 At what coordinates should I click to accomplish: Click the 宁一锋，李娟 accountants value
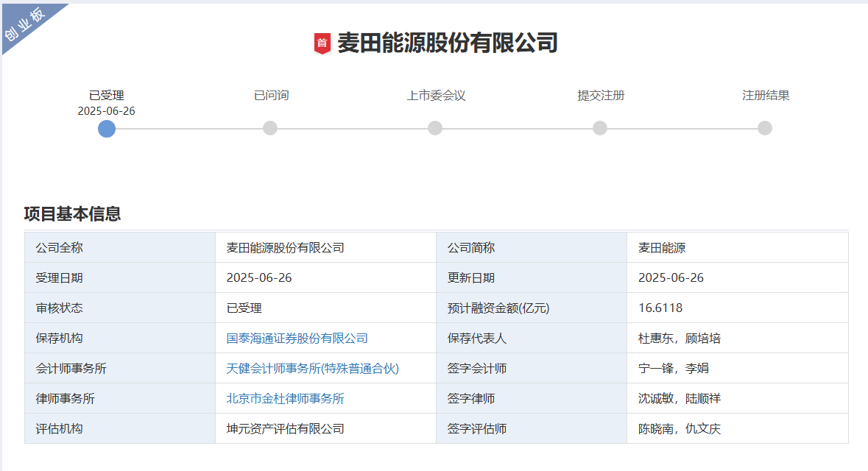673,368
